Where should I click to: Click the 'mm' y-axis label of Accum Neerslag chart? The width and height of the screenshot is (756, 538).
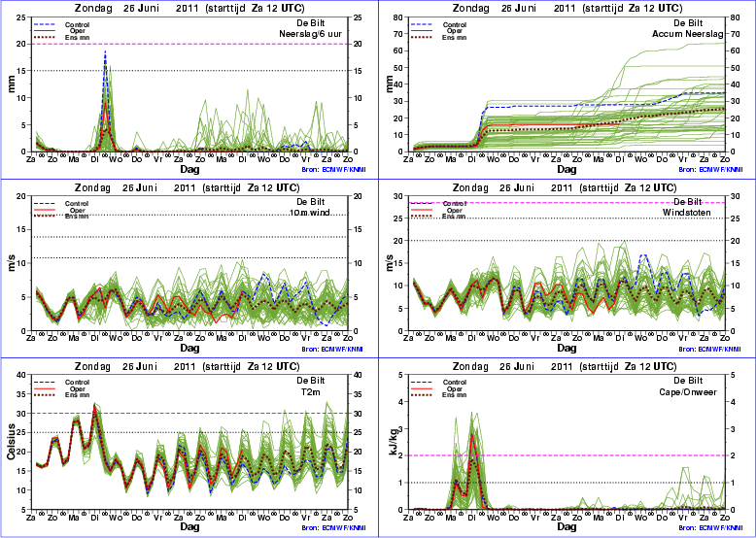click(x=388, y=84)
